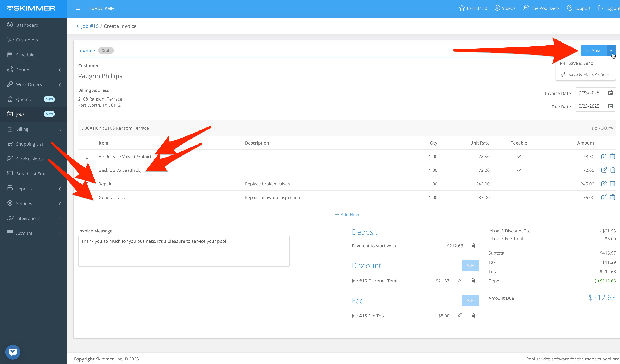Delete the Back Up Valve line item
The height and width of the screenshot is (364, 620).
click(613, 170)
